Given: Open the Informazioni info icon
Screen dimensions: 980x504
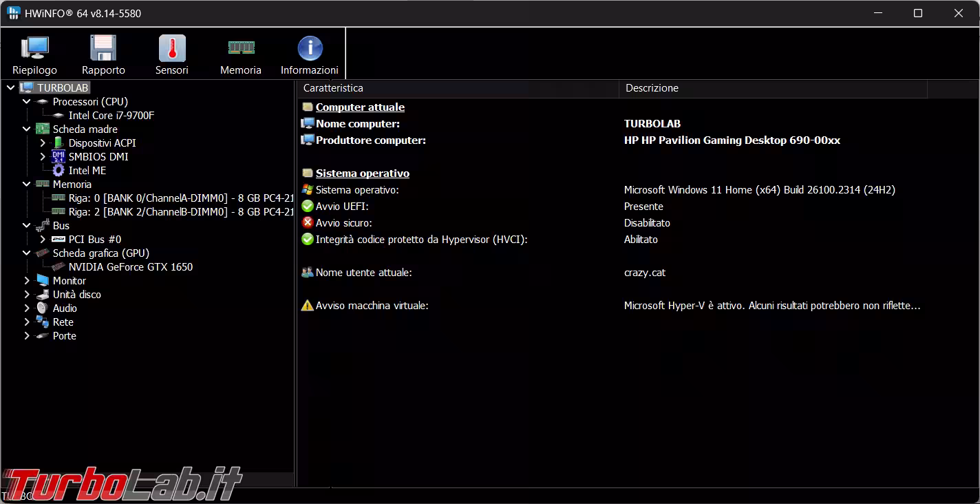Looking at the screenshot, I should (x=310, y=48).
